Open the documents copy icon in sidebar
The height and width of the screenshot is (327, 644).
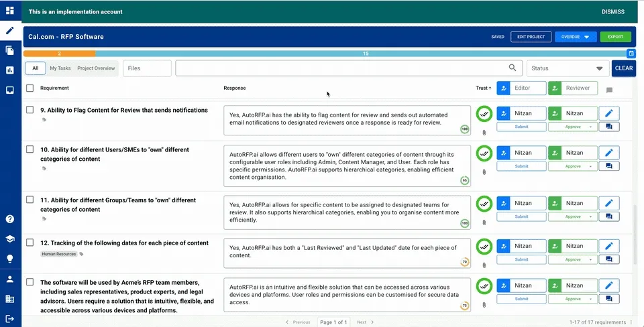pos(10,50)
